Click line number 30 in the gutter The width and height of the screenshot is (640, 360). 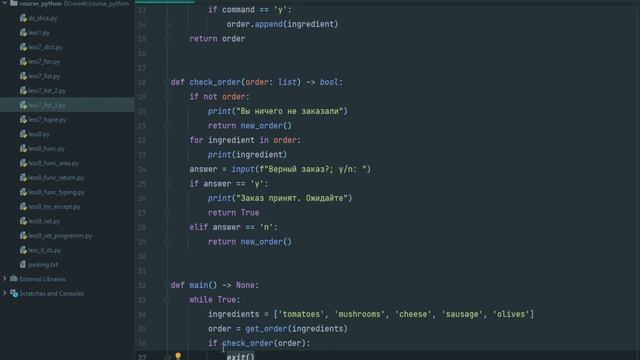click(x=142, y=256)
